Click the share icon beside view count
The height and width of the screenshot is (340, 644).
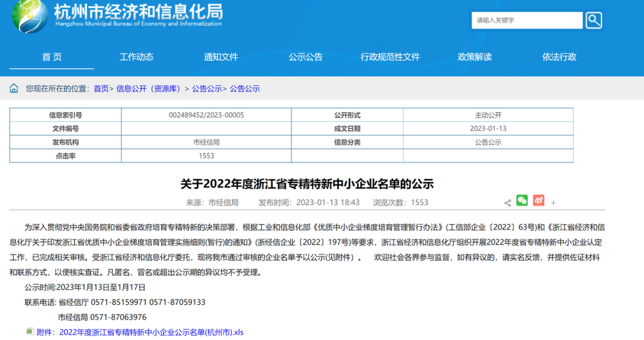pos(507,203)
